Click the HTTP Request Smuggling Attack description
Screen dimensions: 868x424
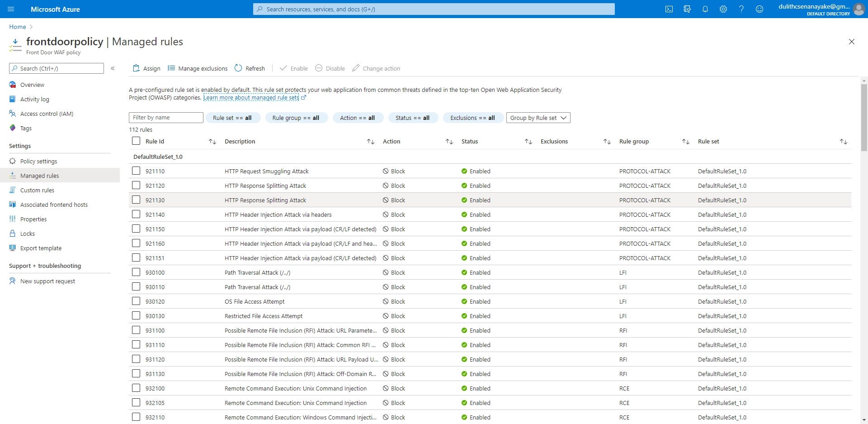pos(267,171)
